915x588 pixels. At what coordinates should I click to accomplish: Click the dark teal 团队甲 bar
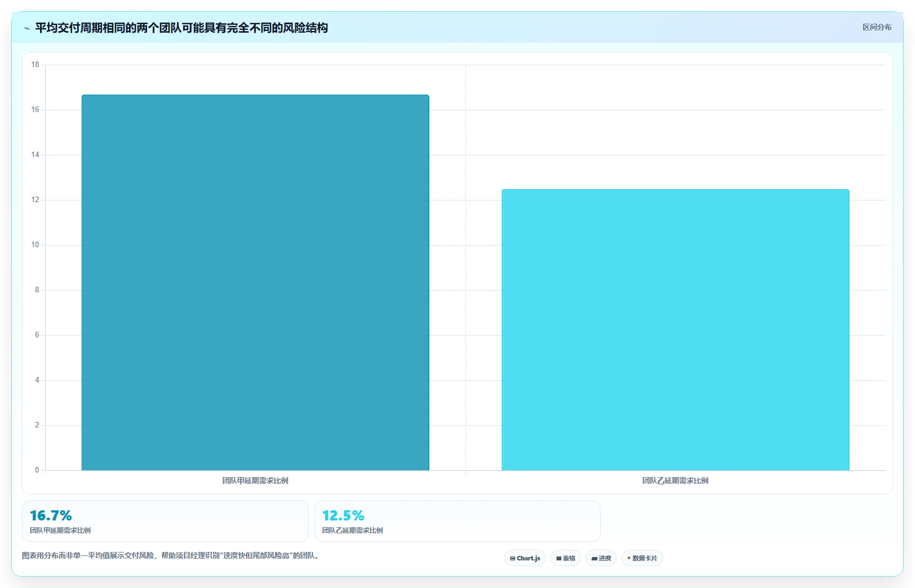coord(255,283)
